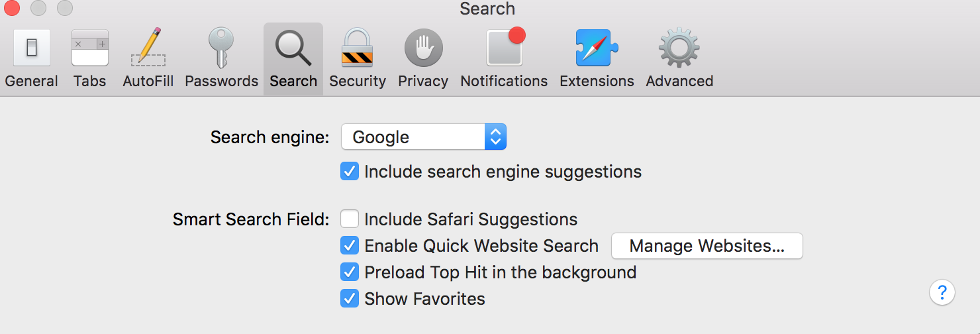The image size is (980, 334).
Task: Click the Search tab label
Action: pyautogui.click(x=293, y=81)
